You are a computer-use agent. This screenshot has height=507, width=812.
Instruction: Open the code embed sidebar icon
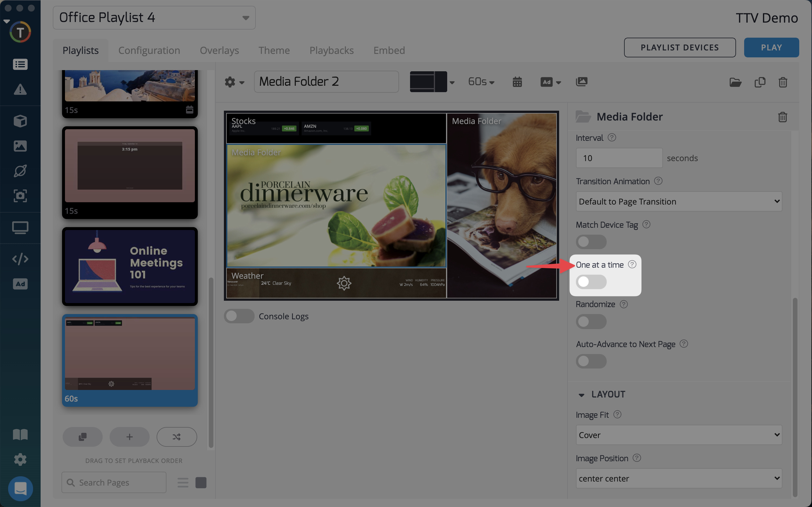point(20,259)
